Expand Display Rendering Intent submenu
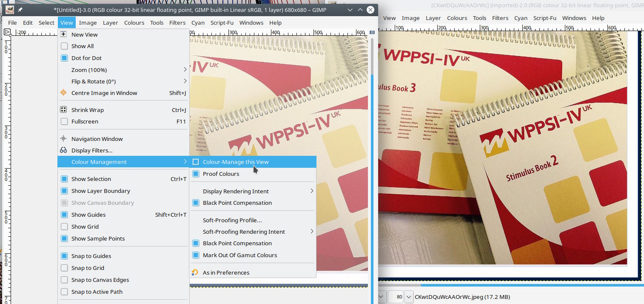Viewport: 644px width, 304px height. (253, 191)
